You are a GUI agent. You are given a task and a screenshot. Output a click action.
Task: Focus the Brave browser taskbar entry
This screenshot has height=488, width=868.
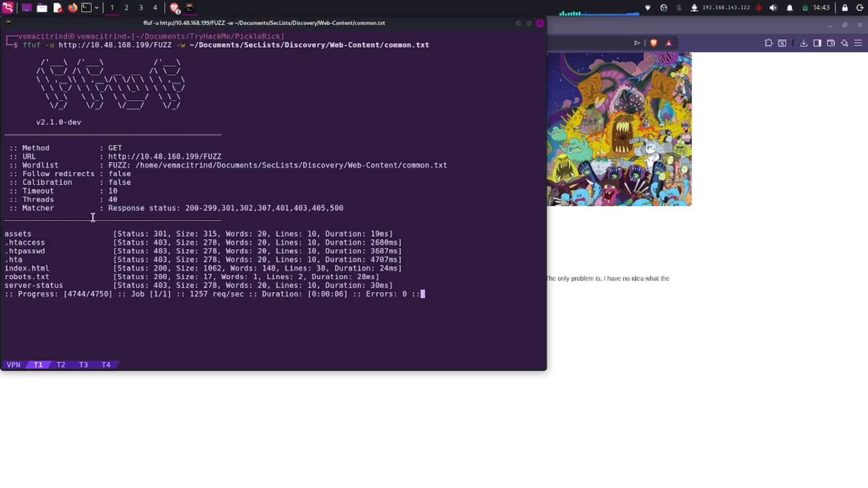[175, 8]
